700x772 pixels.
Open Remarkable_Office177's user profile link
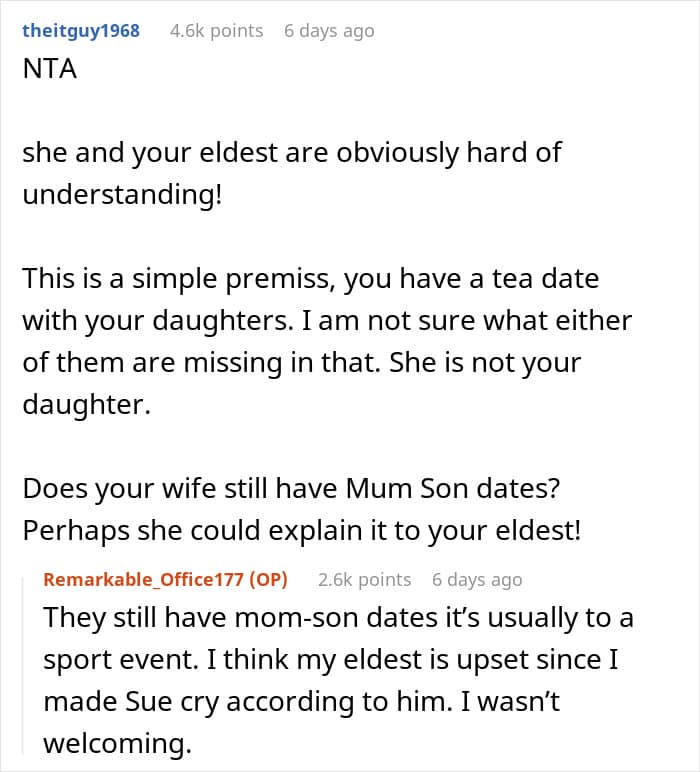143,579
